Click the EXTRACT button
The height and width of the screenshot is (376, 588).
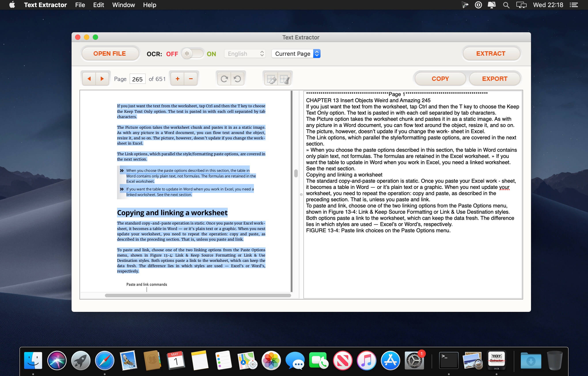point(491,54)
